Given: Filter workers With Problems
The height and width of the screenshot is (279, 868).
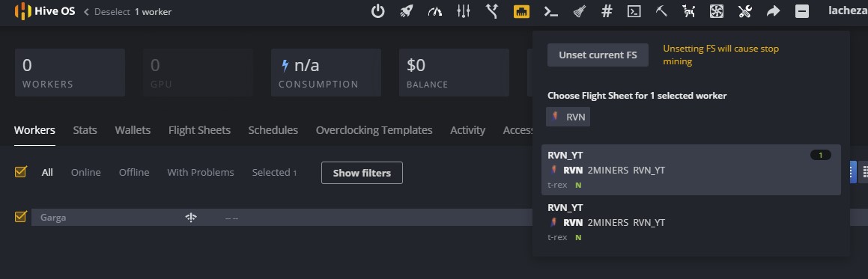Looking at the screenshot, I should pos(201,172).
